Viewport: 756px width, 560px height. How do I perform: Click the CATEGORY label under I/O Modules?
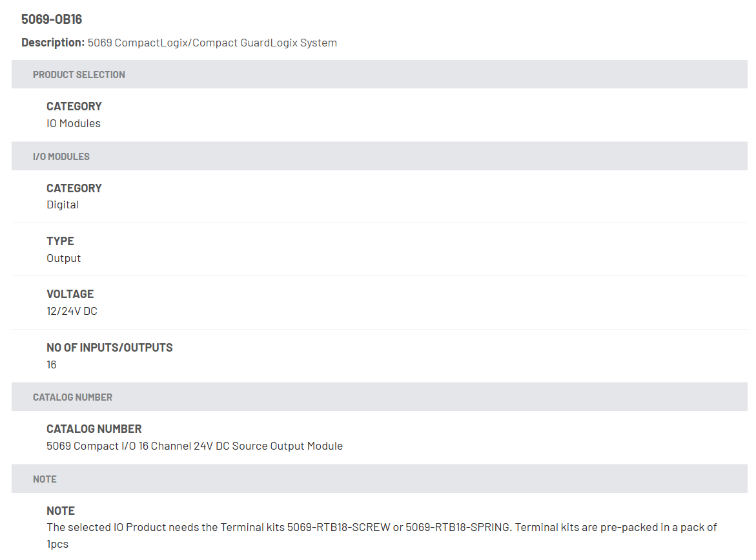click(74, 188)
